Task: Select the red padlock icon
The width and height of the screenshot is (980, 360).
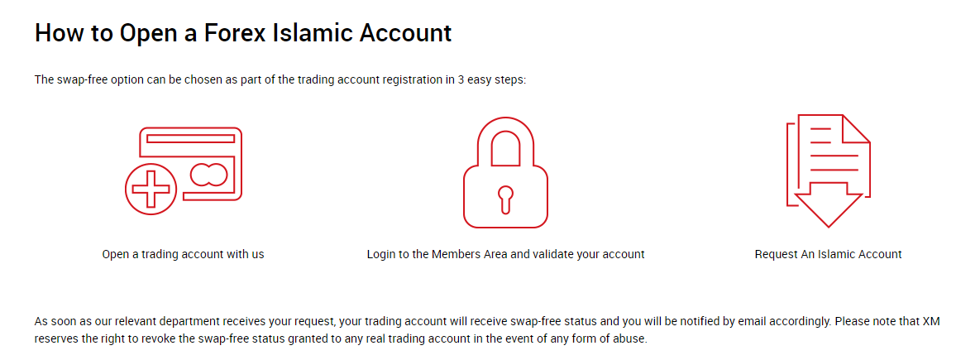Action: (505, 172)
